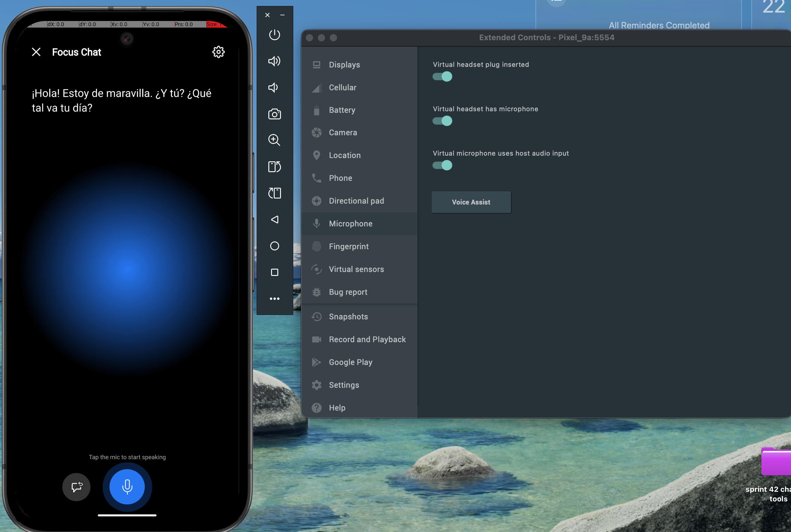The height and width of the screenshot is (532, 791).
Task: Open Focus Chat settings gear
Action: point(219,52)
